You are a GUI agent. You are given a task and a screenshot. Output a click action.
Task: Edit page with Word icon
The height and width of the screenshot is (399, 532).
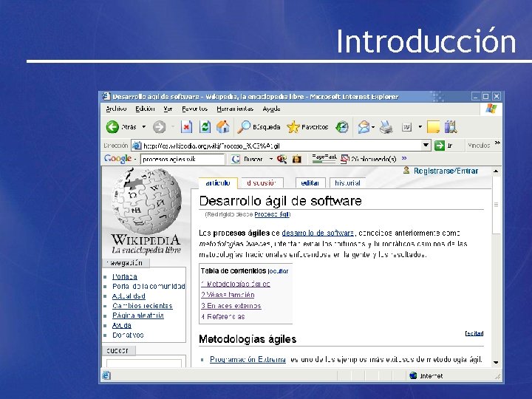pyautogui.click(x=406, y=127)
